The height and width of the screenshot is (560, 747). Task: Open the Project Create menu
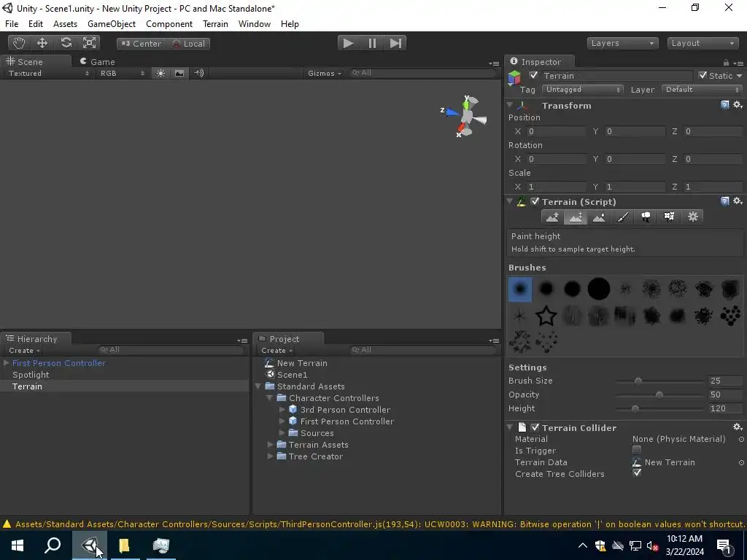tap(276, 351)
